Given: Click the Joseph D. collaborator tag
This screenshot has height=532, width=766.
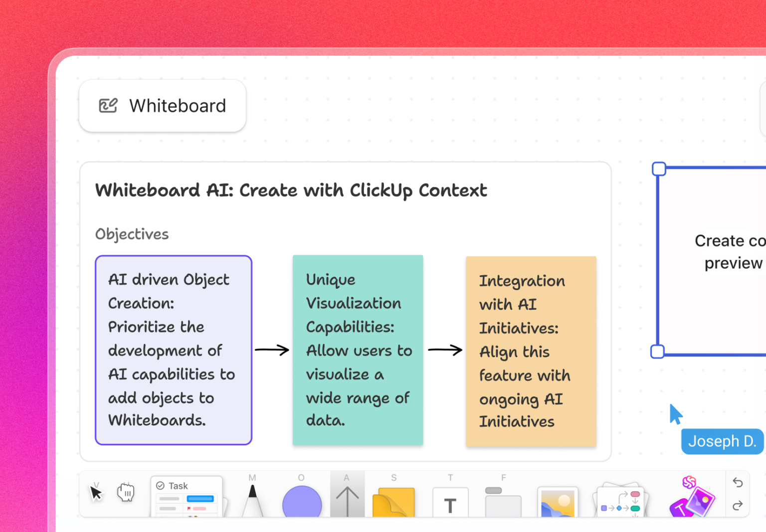Looking at the screenshot, I should click(x=722, y=441).
